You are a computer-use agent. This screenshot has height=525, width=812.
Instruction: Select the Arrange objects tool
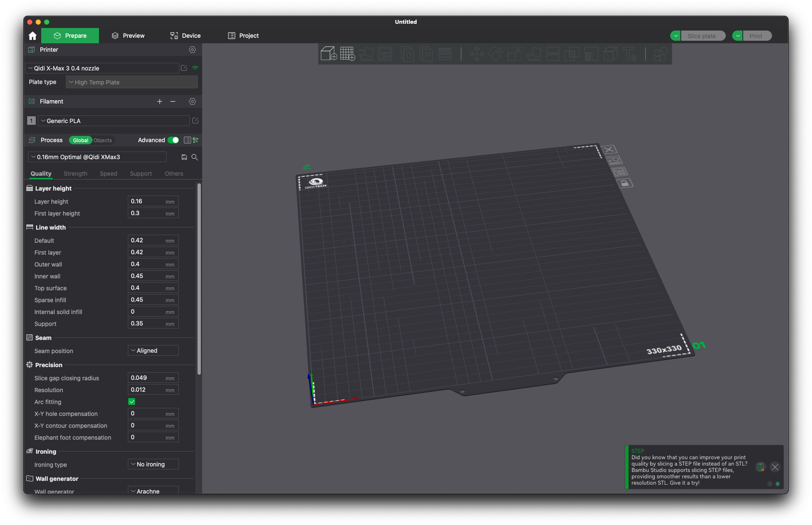385,54
